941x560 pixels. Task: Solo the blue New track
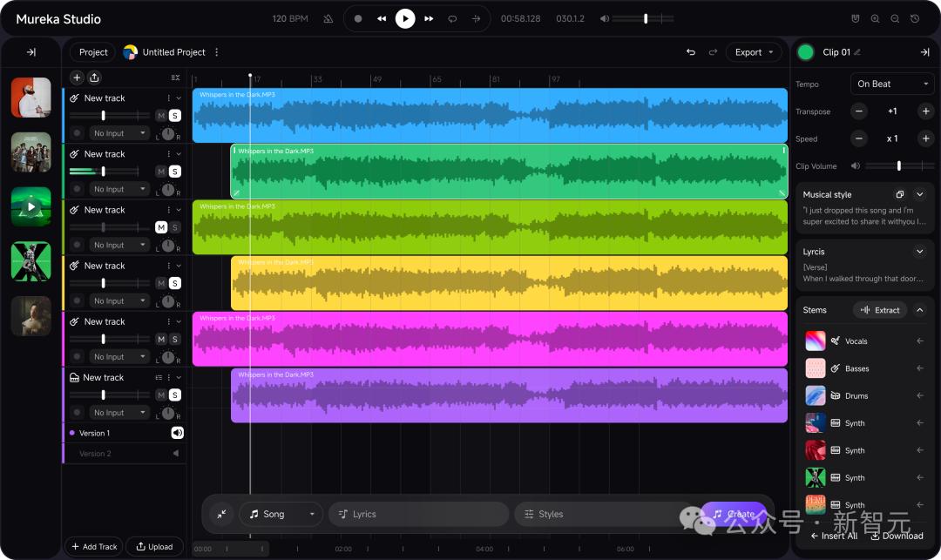[x=174, y=116]
